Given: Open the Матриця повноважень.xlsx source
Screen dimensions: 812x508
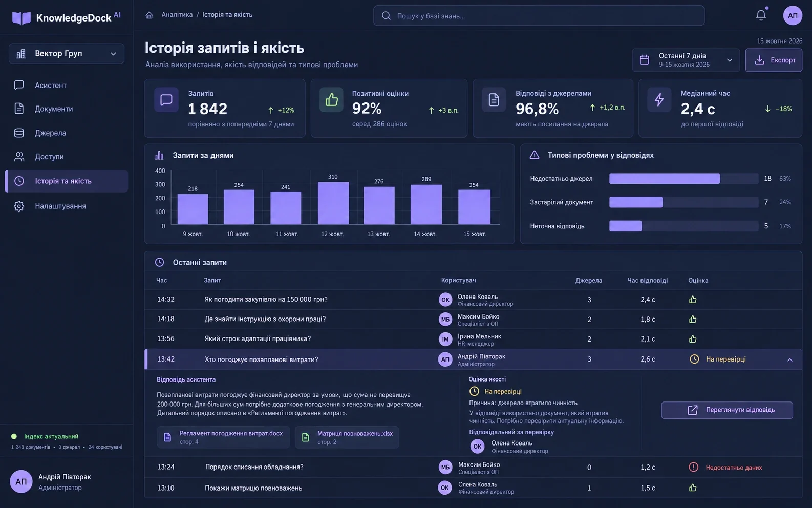Looking at the screenshot, I should pyautogui.click(x=347, y=437).
